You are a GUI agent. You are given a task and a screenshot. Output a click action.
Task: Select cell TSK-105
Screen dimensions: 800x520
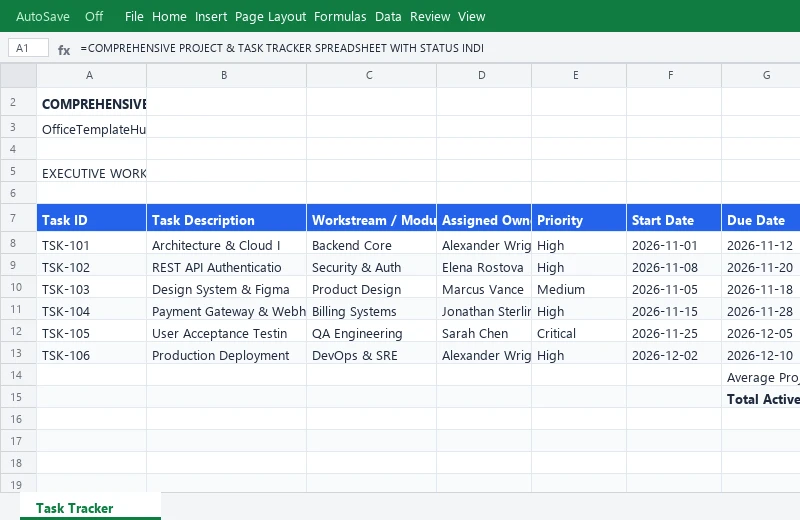pos(91,331)
